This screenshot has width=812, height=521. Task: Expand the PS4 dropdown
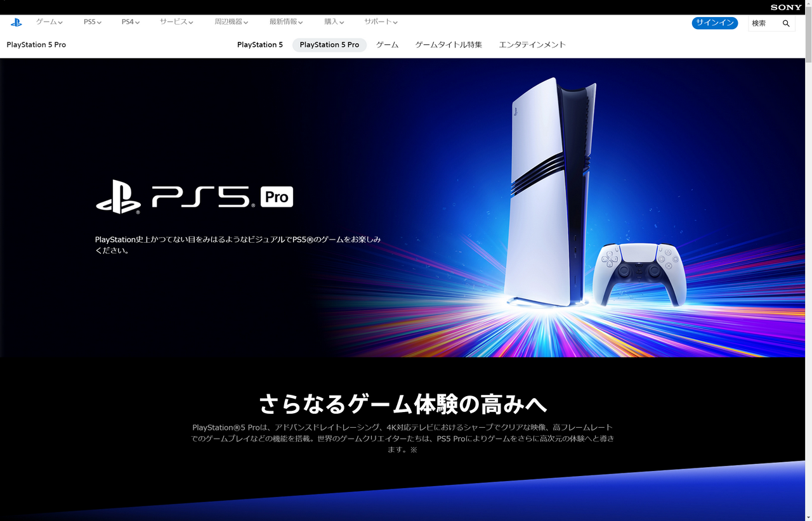tap(130, 22)
